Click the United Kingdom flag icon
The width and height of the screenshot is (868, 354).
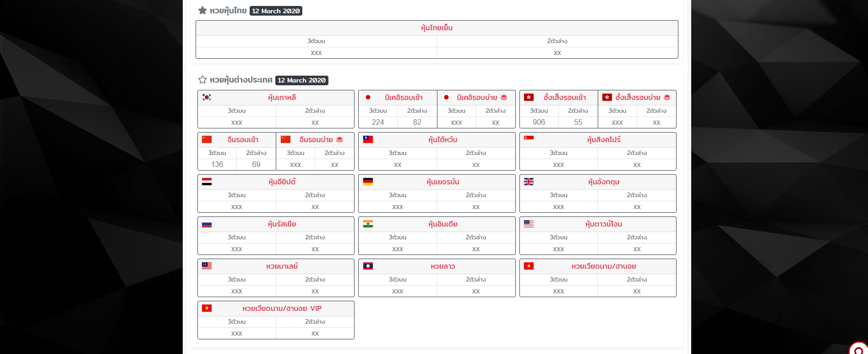click(x=529, y=182)
